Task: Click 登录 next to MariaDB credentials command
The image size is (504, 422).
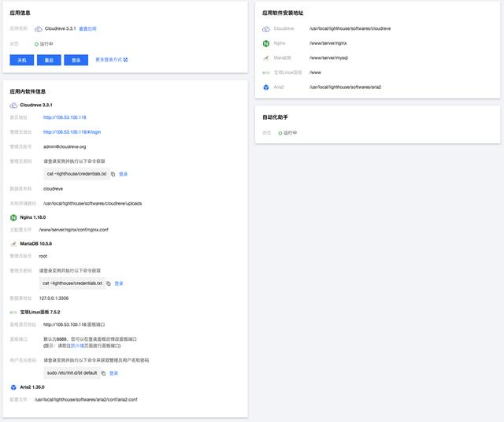Action: (x=119, y=283)
